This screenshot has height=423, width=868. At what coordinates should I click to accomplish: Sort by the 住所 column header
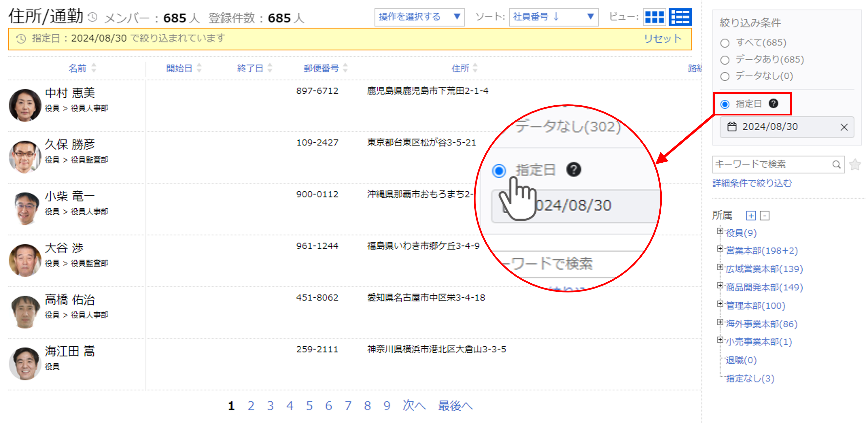[464, 68]
